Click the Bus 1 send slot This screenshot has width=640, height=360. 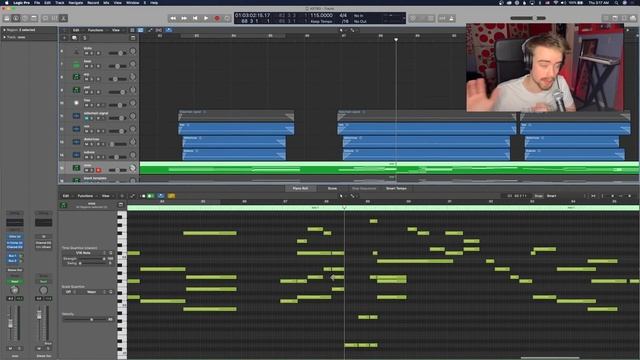[x=12, y=256]
